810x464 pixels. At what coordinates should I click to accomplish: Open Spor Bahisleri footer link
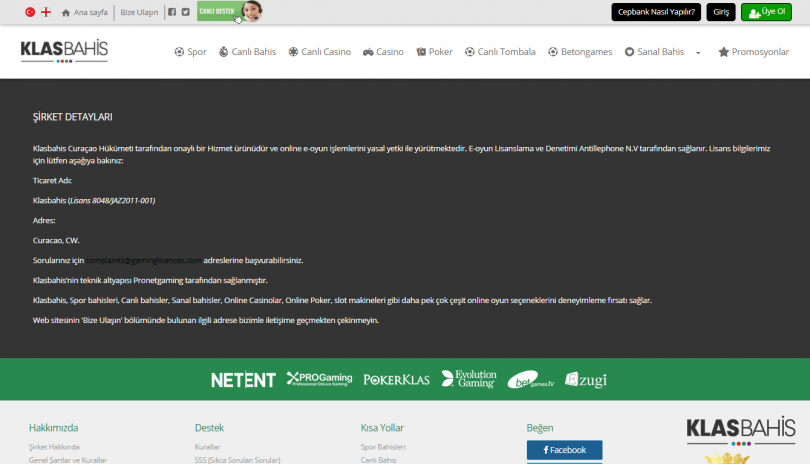coord(383,447)
